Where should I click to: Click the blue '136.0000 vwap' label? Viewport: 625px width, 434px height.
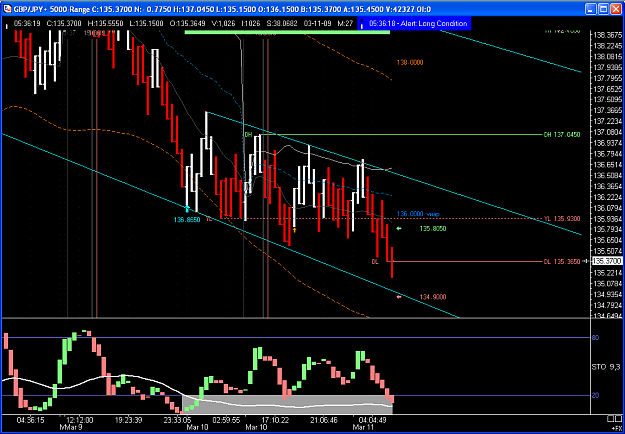click(x=418, y=214)
